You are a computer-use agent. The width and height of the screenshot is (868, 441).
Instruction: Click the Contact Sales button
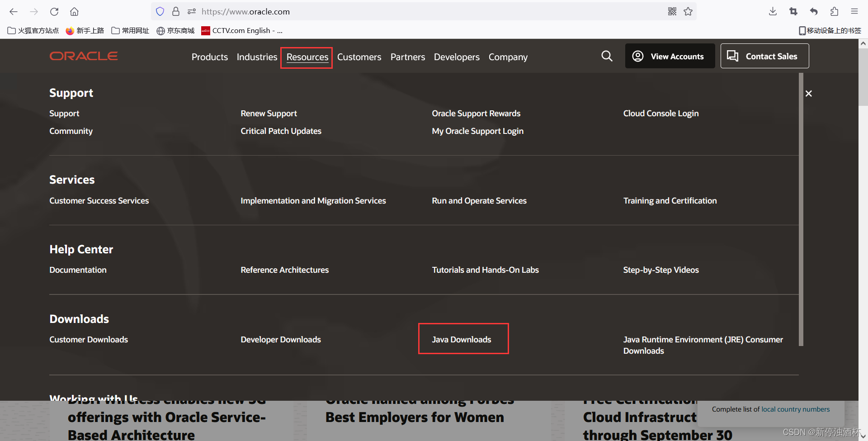click(x=764, y=56)
